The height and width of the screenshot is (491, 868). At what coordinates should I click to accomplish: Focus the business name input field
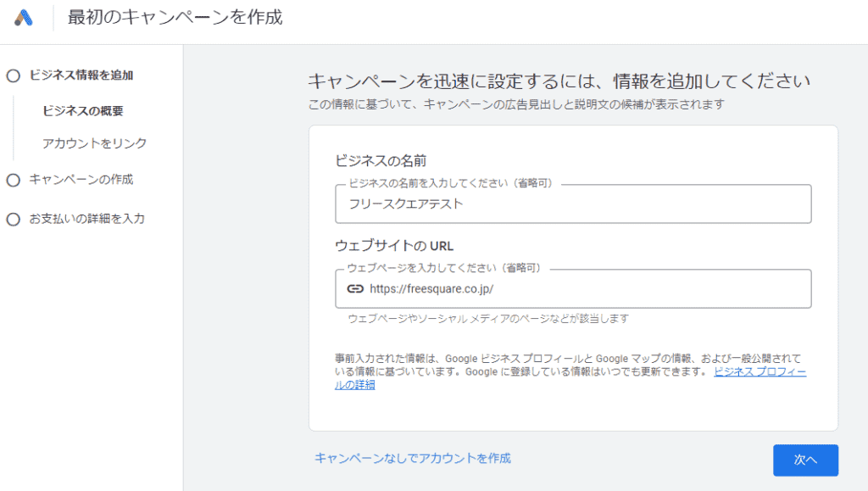pyautogui.click(x=573, y=204)
